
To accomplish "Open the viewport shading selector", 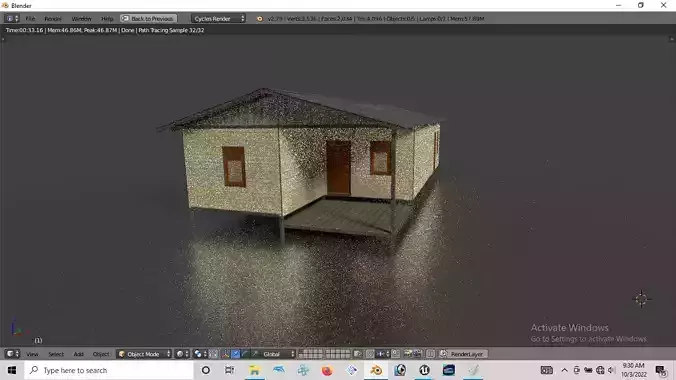I will pyautogui.click(x=182, y=354).
